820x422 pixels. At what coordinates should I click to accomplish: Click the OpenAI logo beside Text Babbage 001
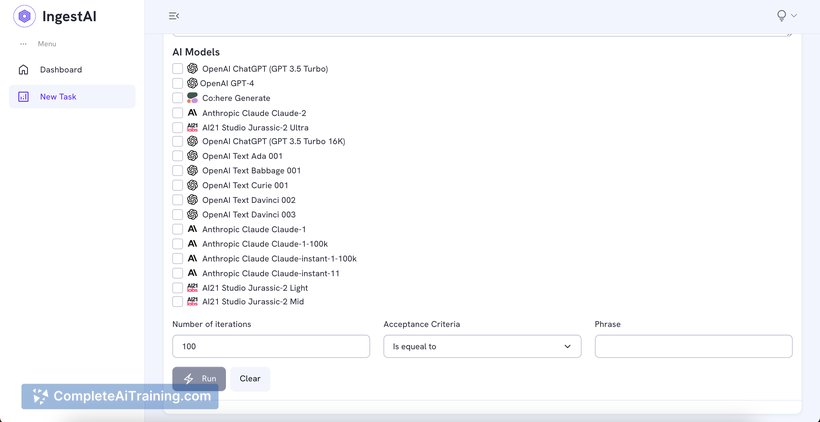point(192,170)
